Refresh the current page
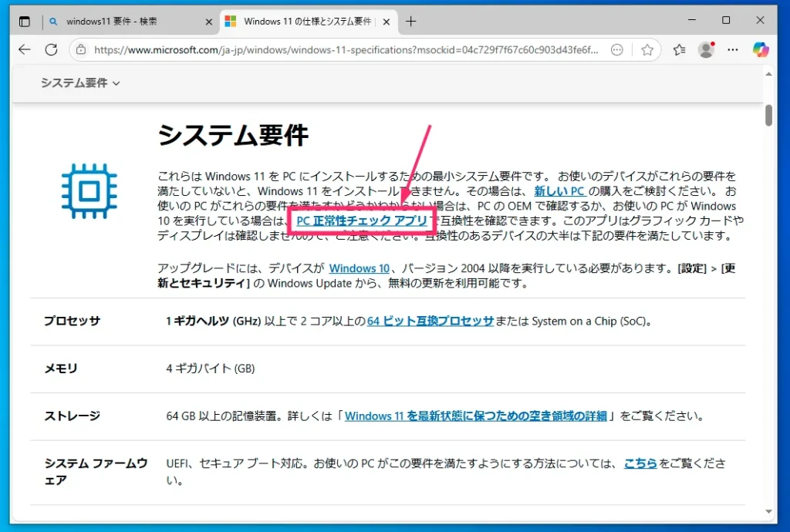This screenshot has width=790, height=532. click(51, 49)
